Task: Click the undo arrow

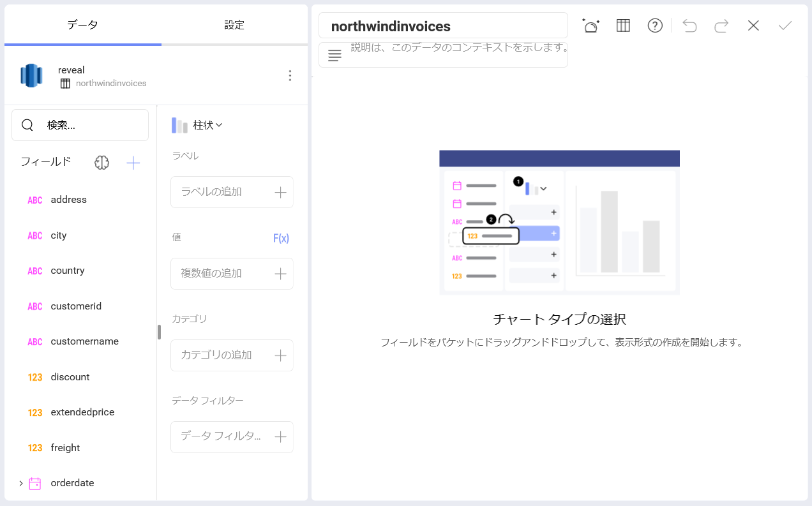Action: pyautogui.click(x=689, y=26)
